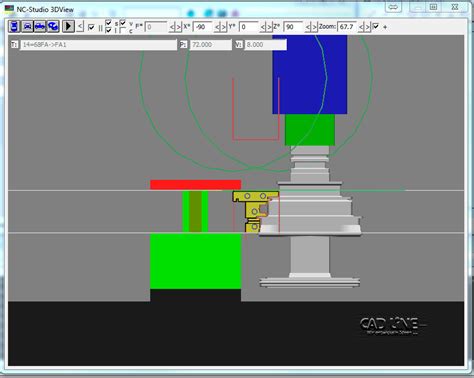Decrease F* with its '<' arrow
474x378 pixels.
pos(172,27)
